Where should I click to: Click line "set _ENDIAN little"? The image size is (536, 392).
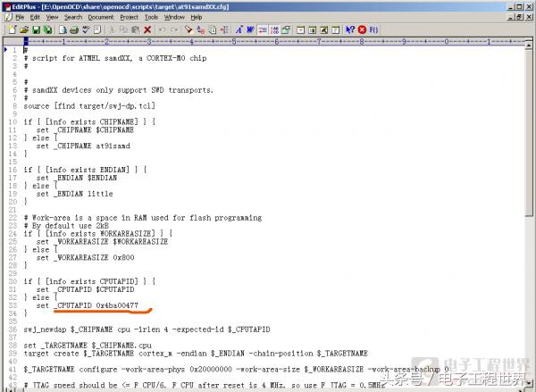point(74,194)
